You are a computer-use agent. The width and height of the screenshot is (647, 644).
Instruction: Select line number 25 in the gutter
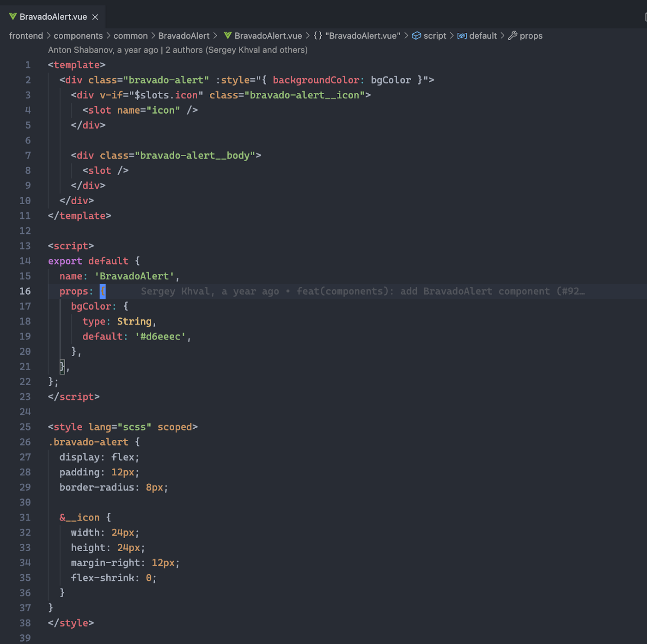point(25,427)
